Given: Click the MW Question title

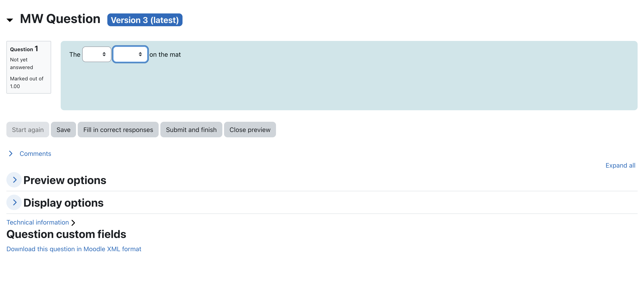Looking at the screenshot, I should click(60, 19).
